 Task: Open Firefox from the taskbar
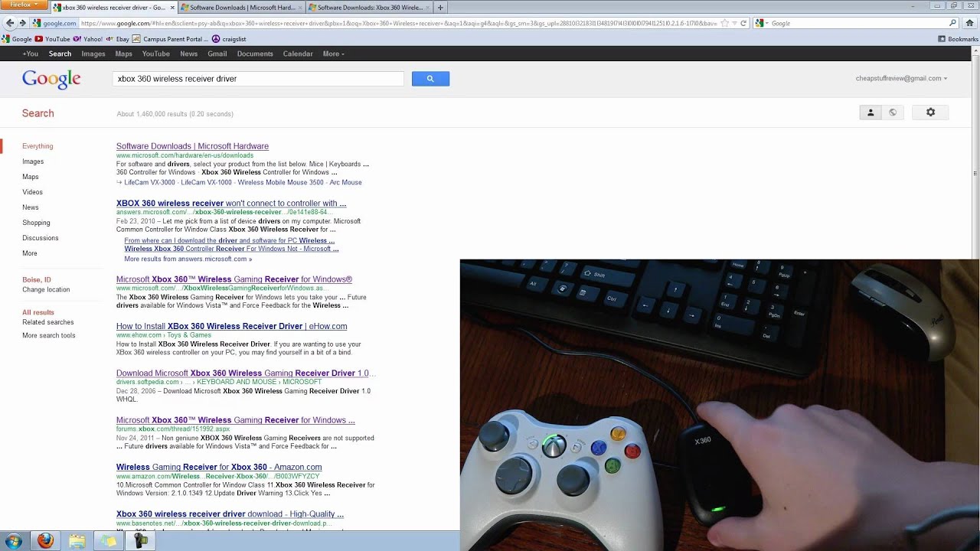click(45, 541)
